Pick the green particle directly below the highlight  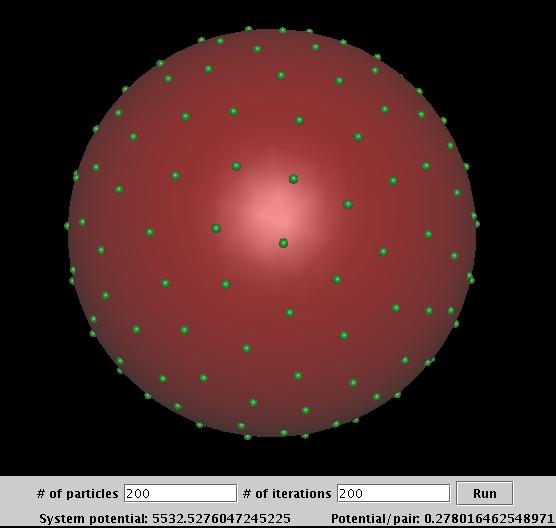coord(283,243)
